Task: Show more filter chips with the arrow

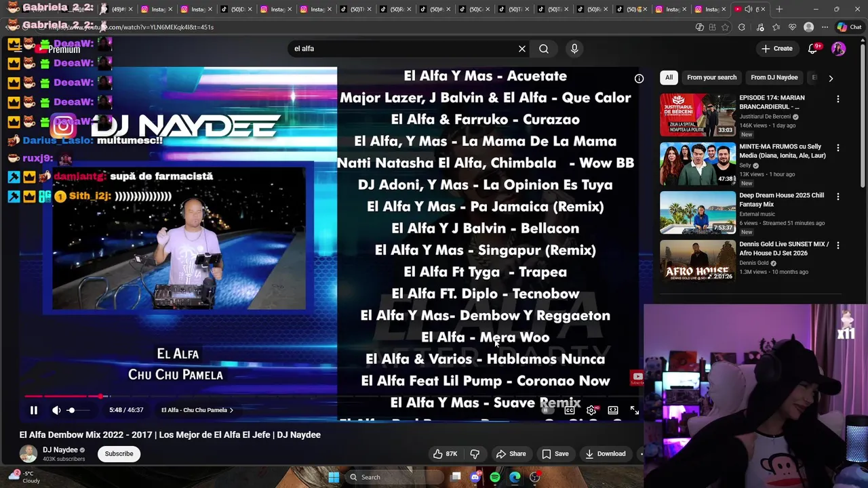Action: (x=831, y=78)
